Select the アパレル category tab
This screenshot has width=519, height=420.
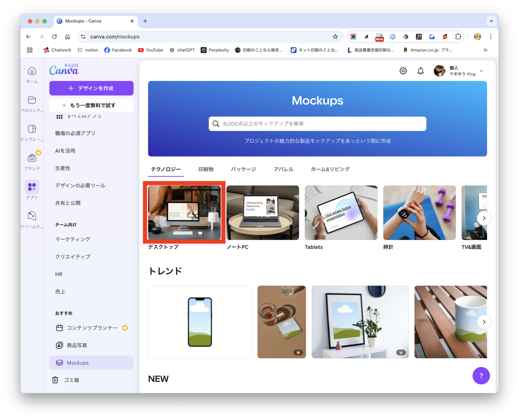click(283, 169)
